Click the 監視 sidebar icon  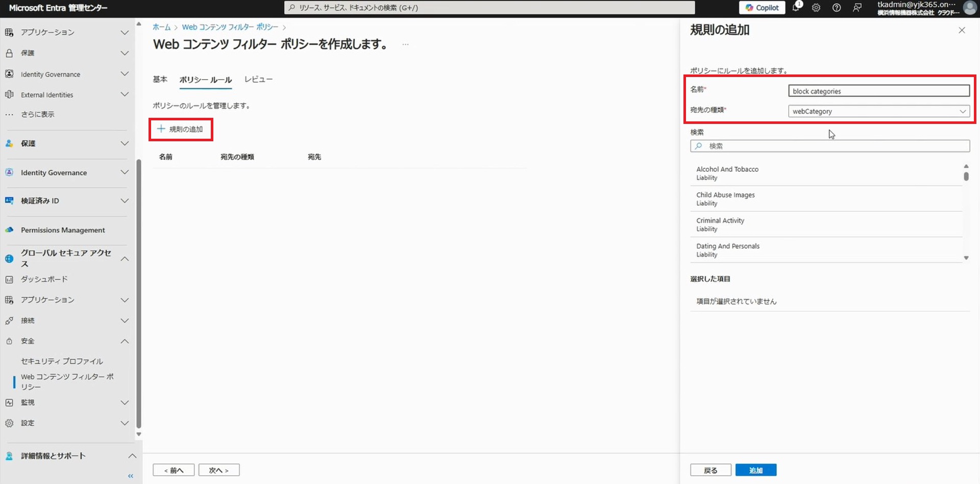(x=9, y=402)
